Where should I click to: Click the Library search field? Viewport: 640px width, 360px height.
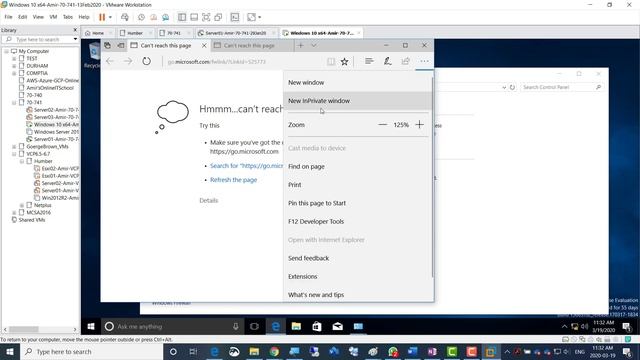[x=39, y=39]
